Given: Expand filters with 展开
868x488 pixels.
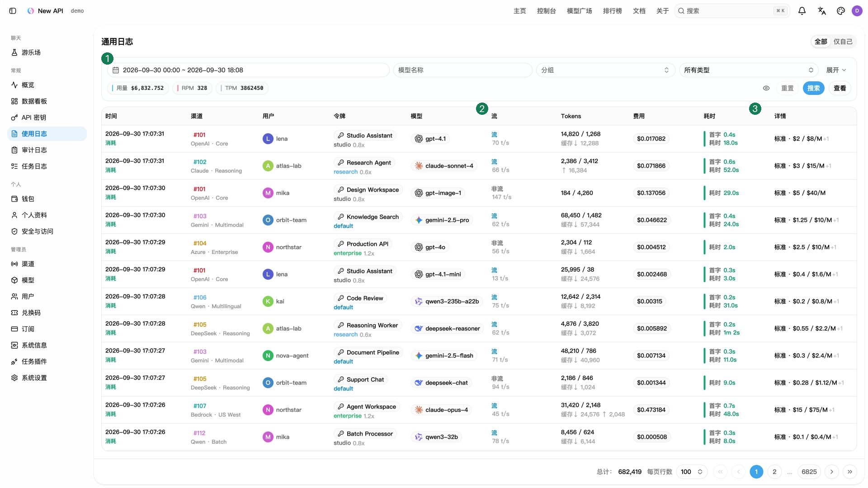Looking at the screenshot, I should pyautogui.click(x=836, y=70).
